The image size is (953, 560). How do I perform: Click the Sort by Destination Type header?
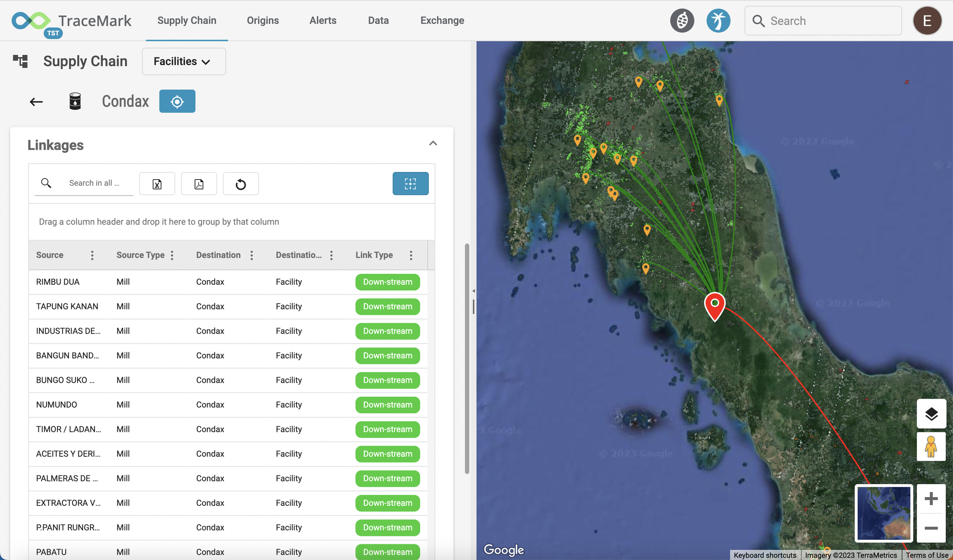tap(299, 255)
